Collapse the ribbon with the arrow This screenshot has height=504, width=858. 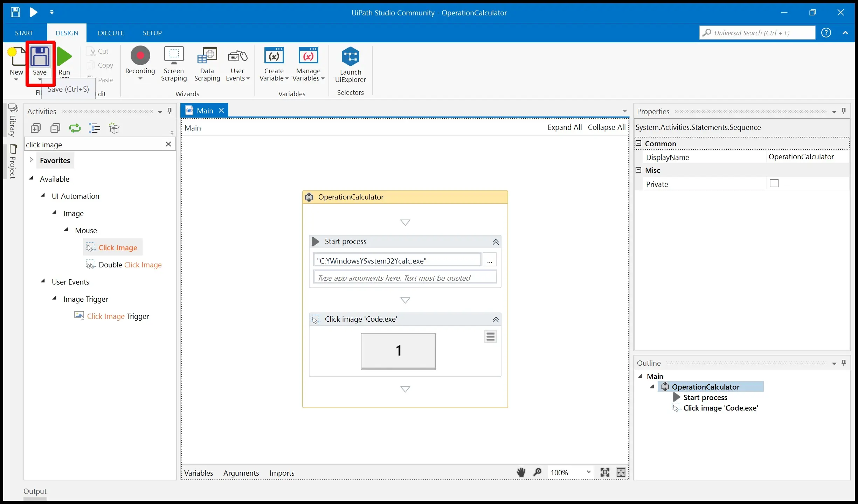(845, 33)
